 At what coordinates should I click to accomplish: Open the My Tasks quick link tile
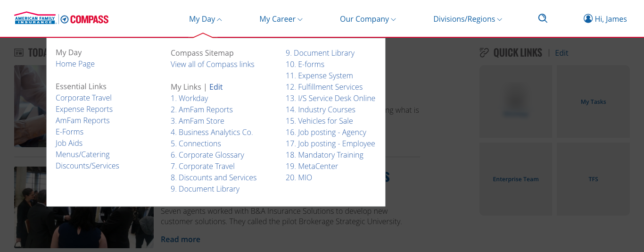(x=593, y=101)
